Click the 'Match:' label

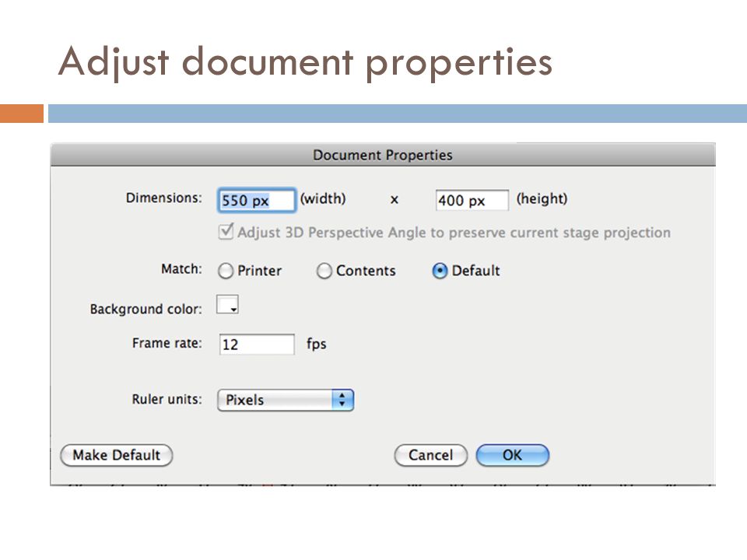pos(181,269)
